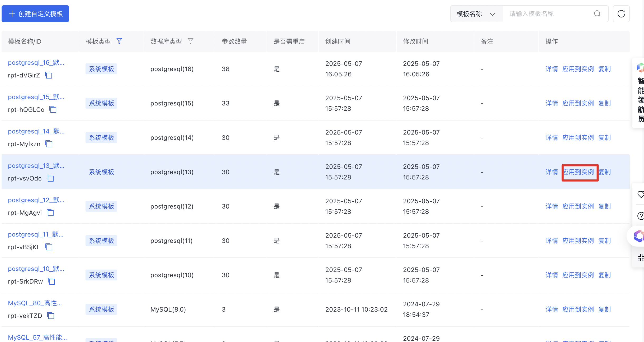The height and width of the screenshot is (342, 644).
Task: Open the postgresql_12 template name link
Action: [36, 200]
